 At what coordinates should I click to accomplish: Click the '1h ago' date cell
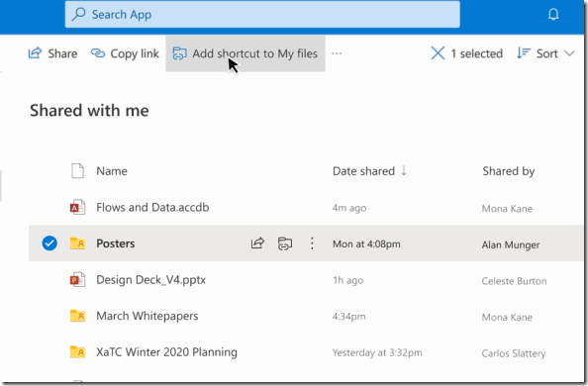coord(348,280)
